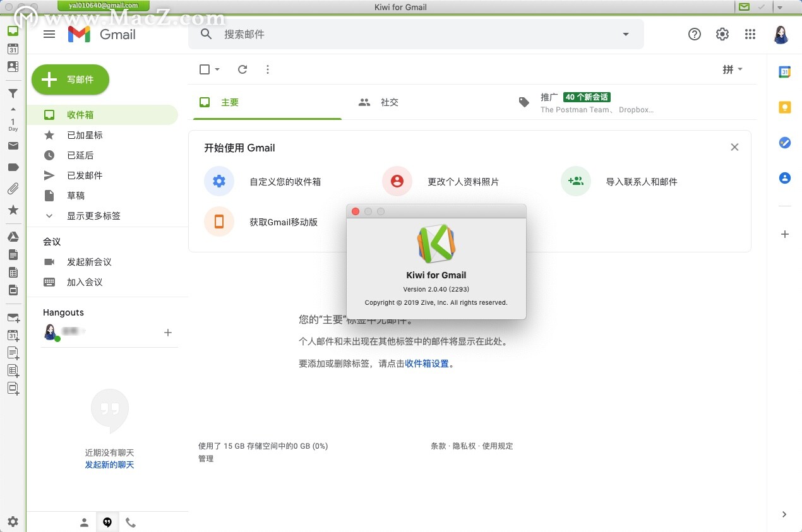Image resolution: width=802 pixels, height=532 pixels.
Task: Expand the select-all dropdown arrow
Action: [x=217, y=69]
